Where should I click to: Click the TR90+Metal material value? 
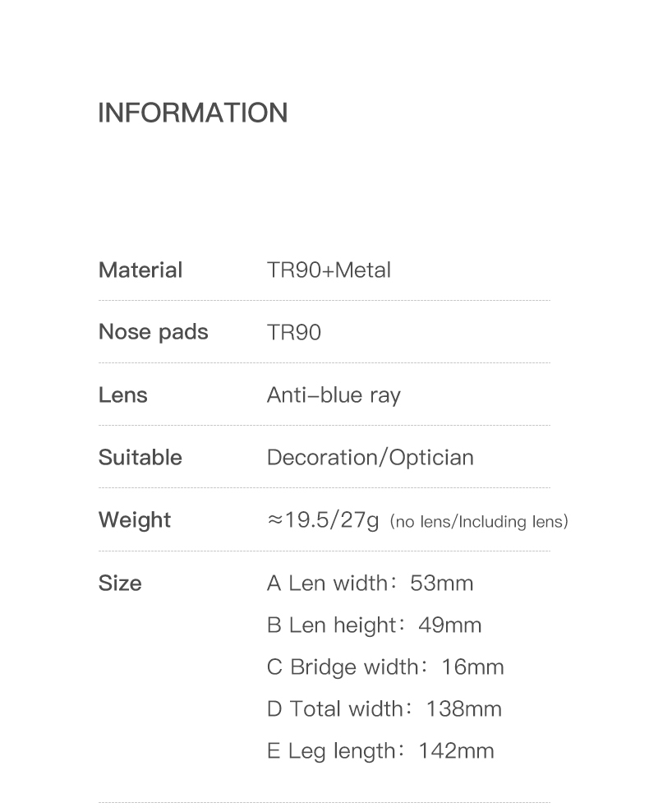point(329,270)
